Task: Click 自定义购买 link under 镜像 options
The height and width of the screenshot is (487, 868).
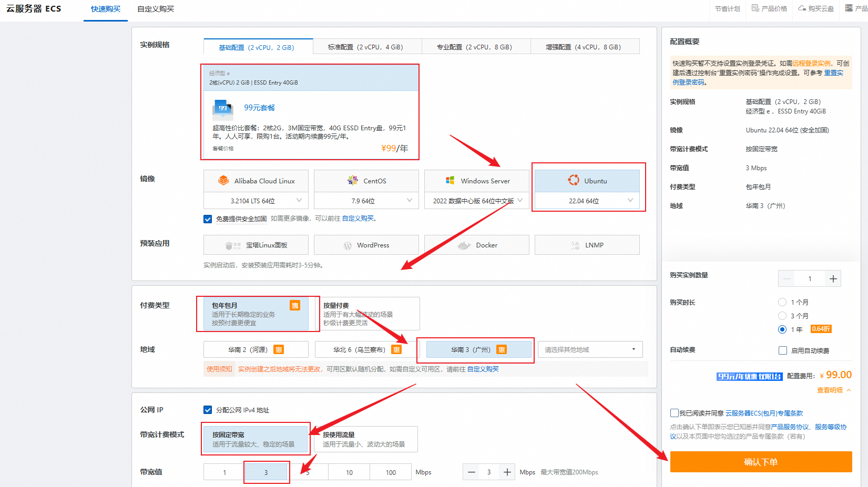Action: 358,219
